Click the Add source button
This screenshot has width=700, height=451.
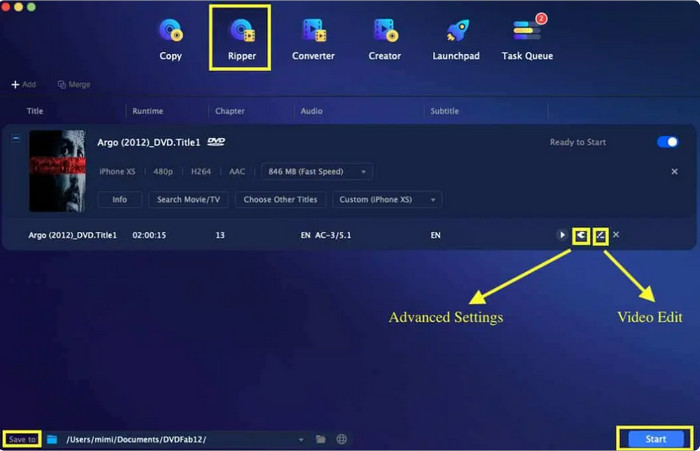[24, 84]
